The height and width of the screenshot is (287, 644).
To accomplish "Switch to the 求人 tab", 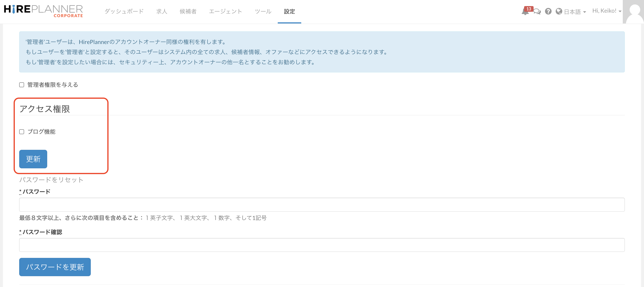I will (161, 11).
